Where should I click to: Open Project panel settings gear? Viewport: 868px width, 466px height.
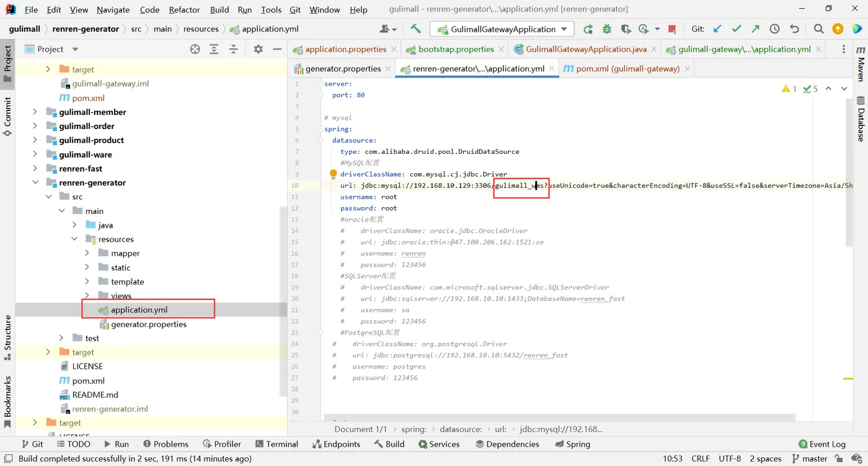coord(259,49)
